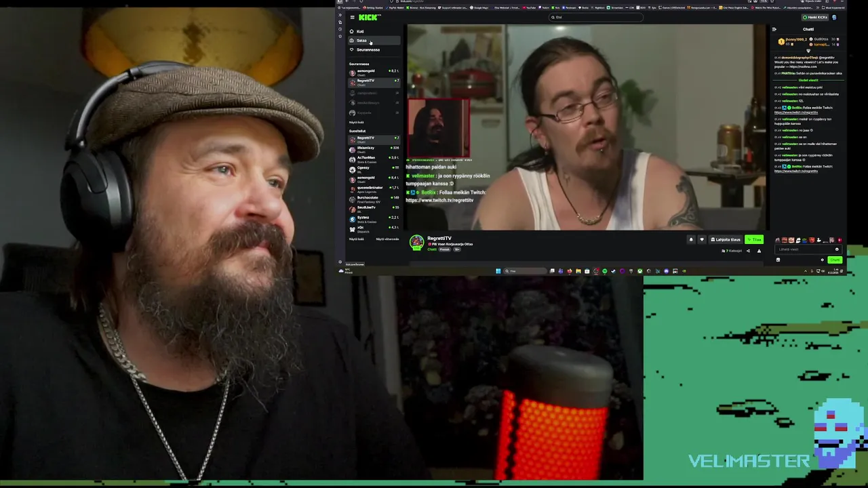Click the Windows taskbar search box
Screen dimensions: 868x488
click(526, 271)
